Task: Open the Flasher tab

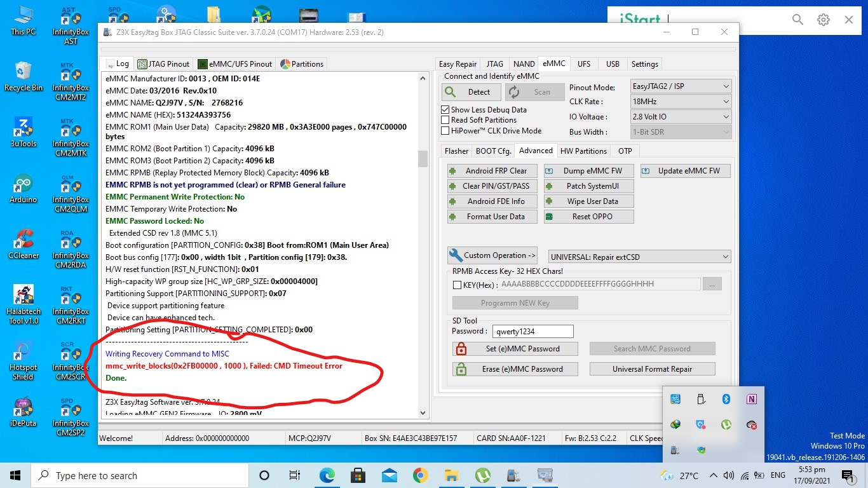Action: tap(456, 151)
